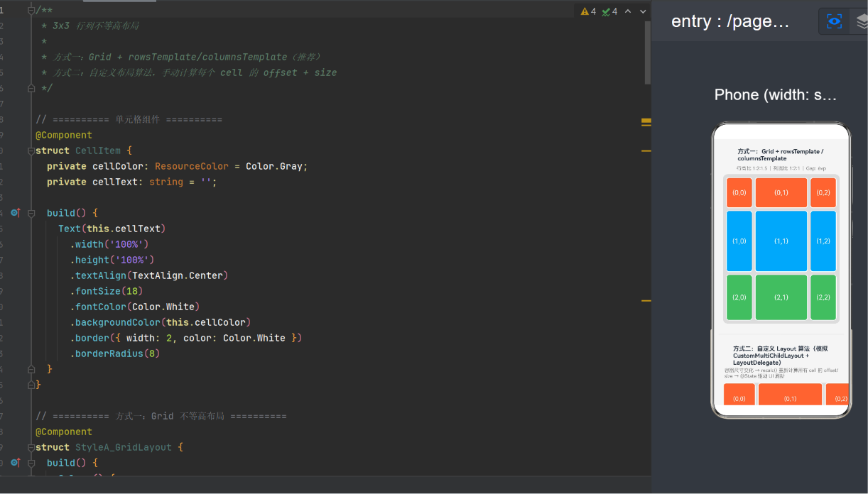868x494 pixels.
Task: Click the "单元格组件" comment line
Action: (x=129, y=119)
